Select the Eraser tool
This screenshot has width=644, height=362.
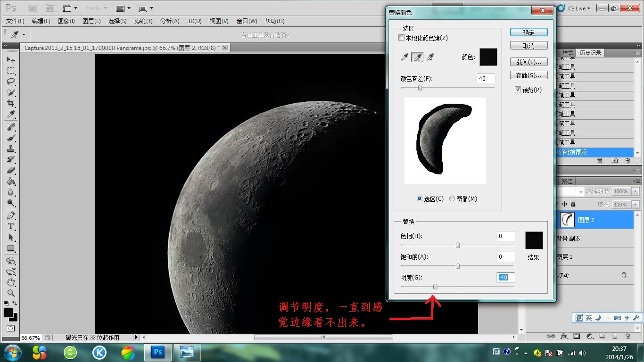11,170
